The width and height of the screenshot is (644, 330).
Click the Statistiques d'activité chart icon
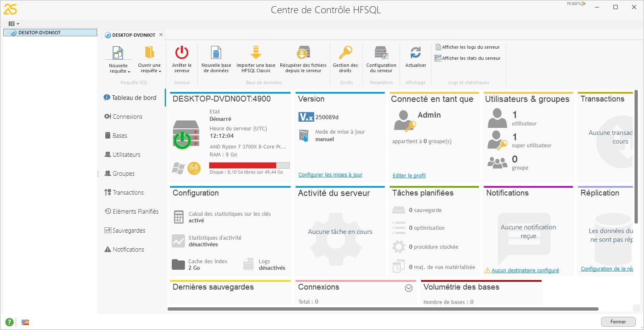tap(178, 241)
